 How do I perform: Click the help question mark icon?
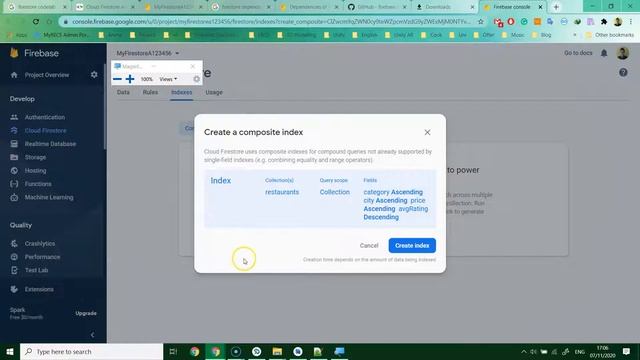(x=623, y=73)
